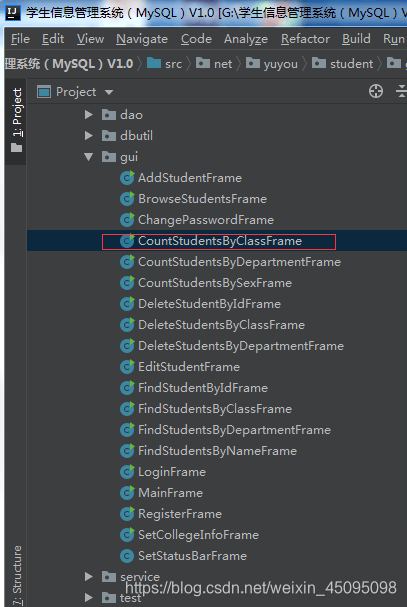Screen dimensions: 407x607
Task: Click the CountStudentsBySexFrame class icon
Action: click(x=127, y=283)
